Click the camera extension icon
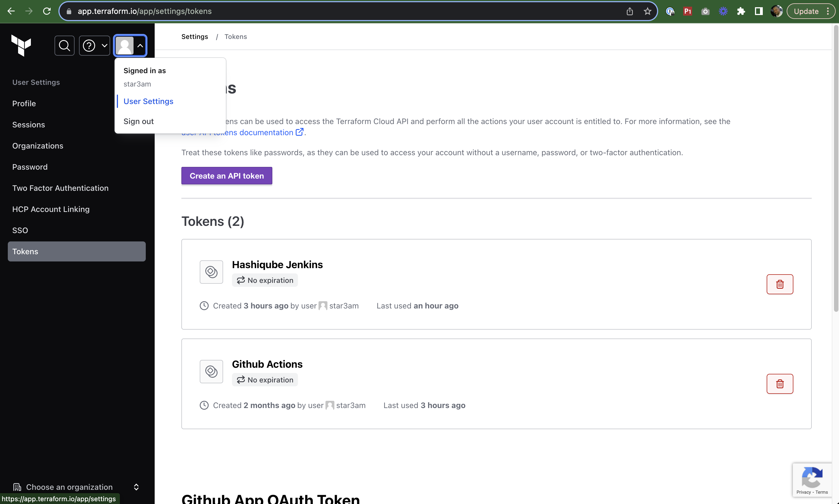Image resolution: width=839 pixels, height=504 pixels. click(x=705, y=11)
